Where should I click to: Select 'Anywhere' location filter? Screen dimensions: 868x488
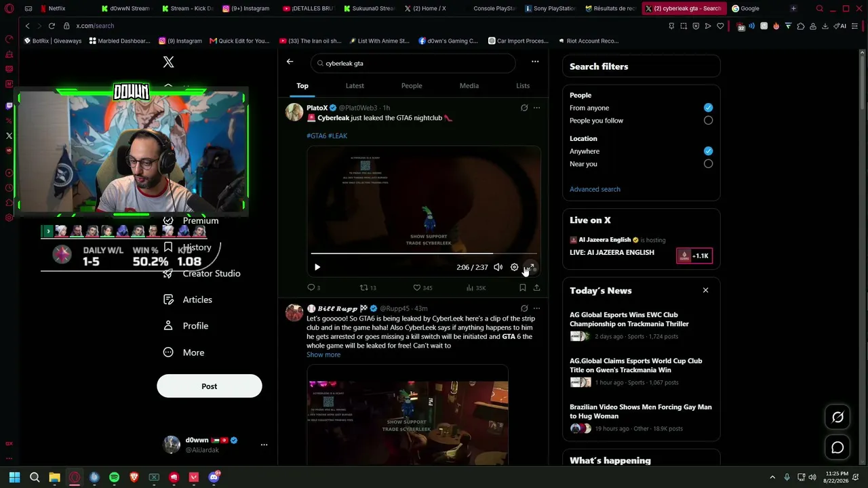(708, 151)
